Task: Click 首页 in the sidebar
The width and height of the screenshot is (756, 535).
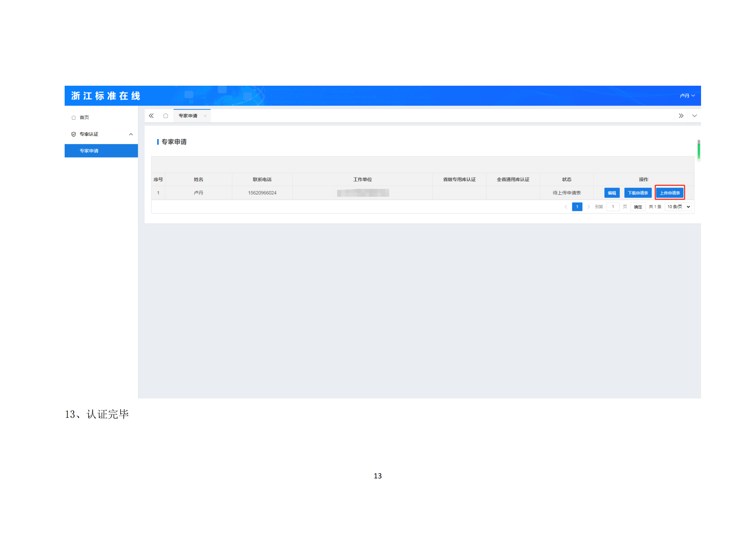Action: click(x=84, y=117)
